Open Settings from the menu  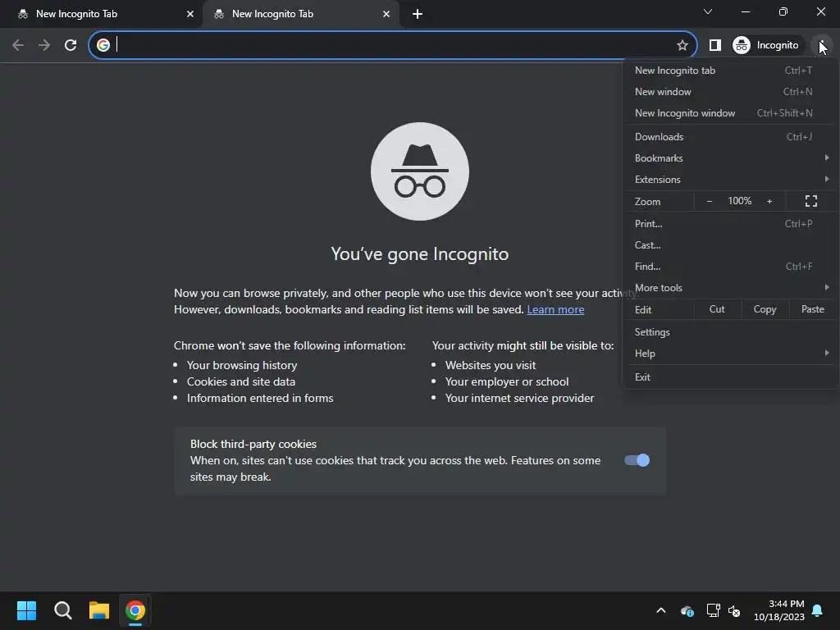[x=728, y=332]
